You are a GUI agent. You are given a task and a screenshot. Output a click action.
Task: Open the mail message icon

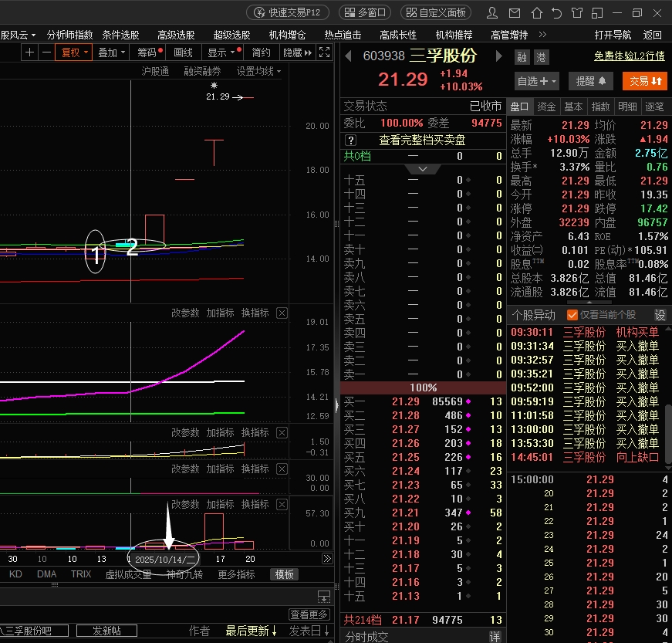coord(515,13)
